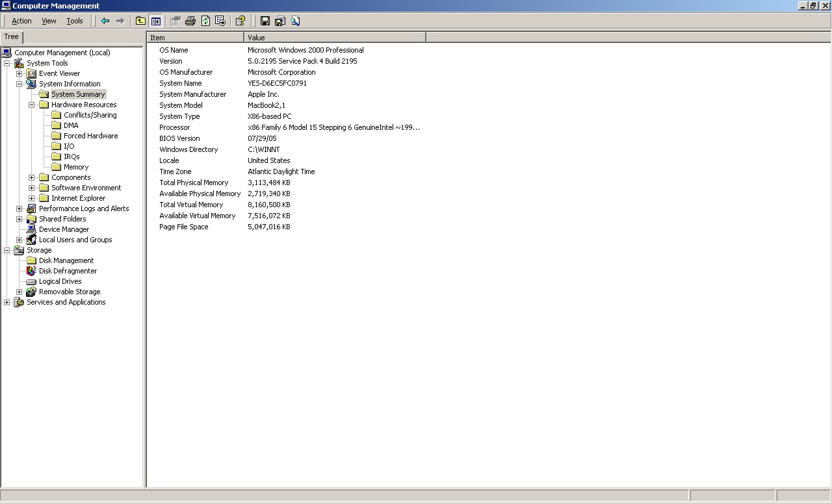Viewport: 832px width, 504px height.
Task: Click the Back arrow toolbar button
Action: (105, 21)
